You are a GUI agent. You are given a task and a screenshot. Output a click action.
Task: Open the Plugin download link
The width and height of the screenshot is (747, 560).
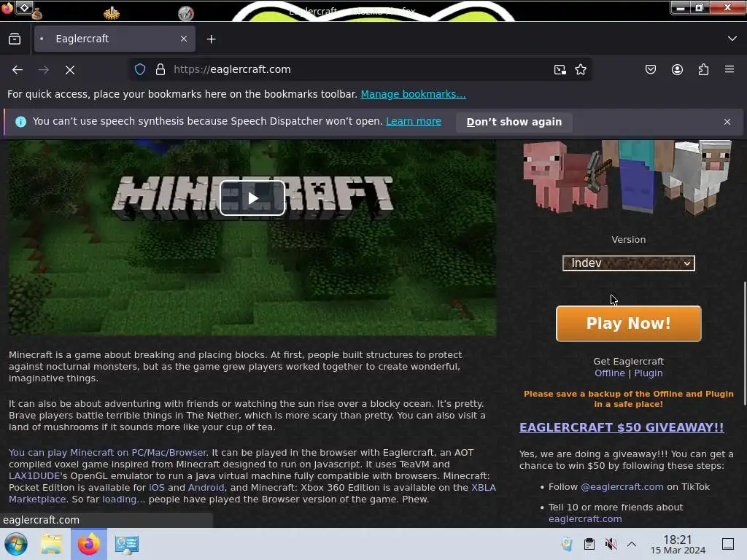[649, 373]
